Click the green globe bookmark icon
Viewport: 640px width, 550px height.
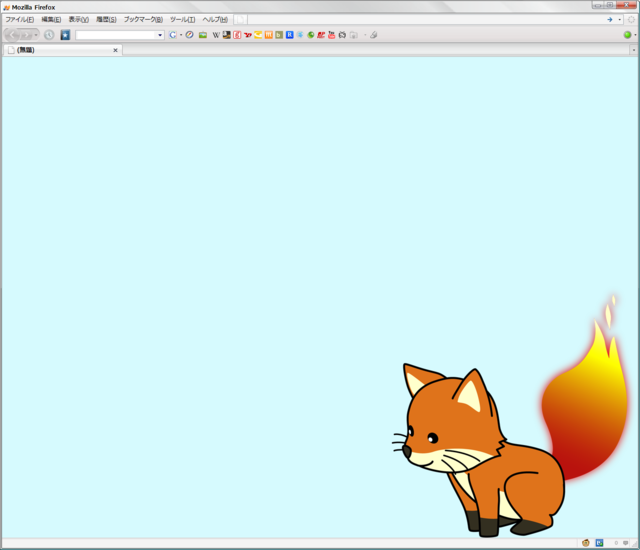[311, 35]
